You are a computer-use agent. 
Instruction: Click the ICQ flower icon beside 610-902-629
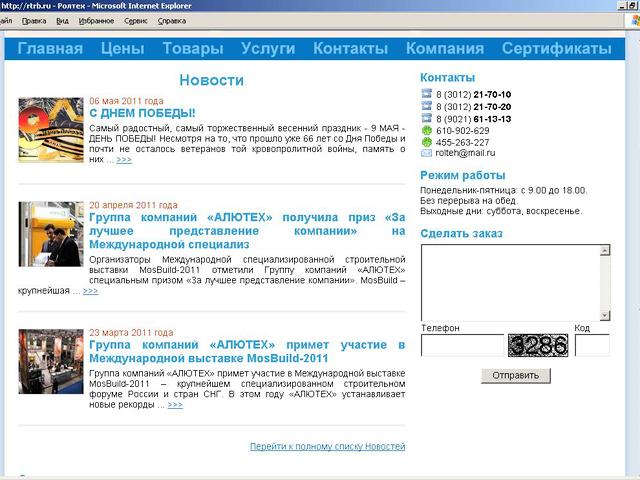[427, 130]
